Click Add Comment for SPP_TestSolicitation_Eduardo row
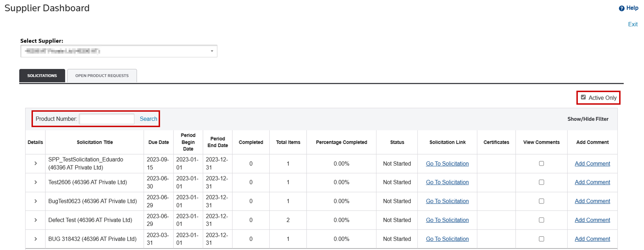The image size is (644, 250). [x=592, y=164]
